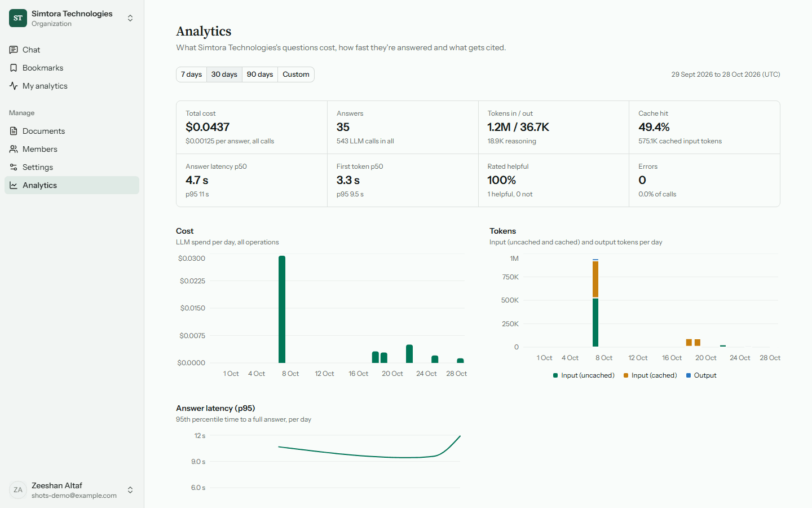The image size is (812, 508).
Task: Click the Analytics chart icon
Action: (x=14, y=185)
